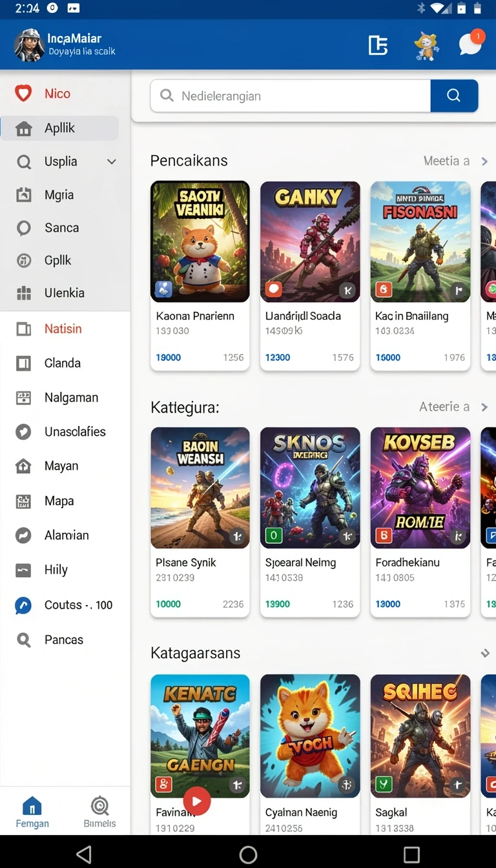The width and height of the screenshot is (496, 868).
Task: Open the mascot character icon in header
Action: 426,45
